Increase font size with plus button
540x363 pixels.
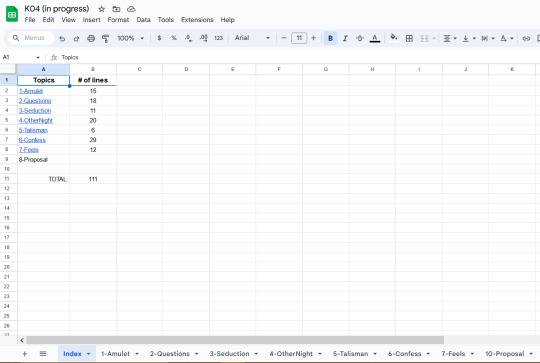(x=313, y=38)
